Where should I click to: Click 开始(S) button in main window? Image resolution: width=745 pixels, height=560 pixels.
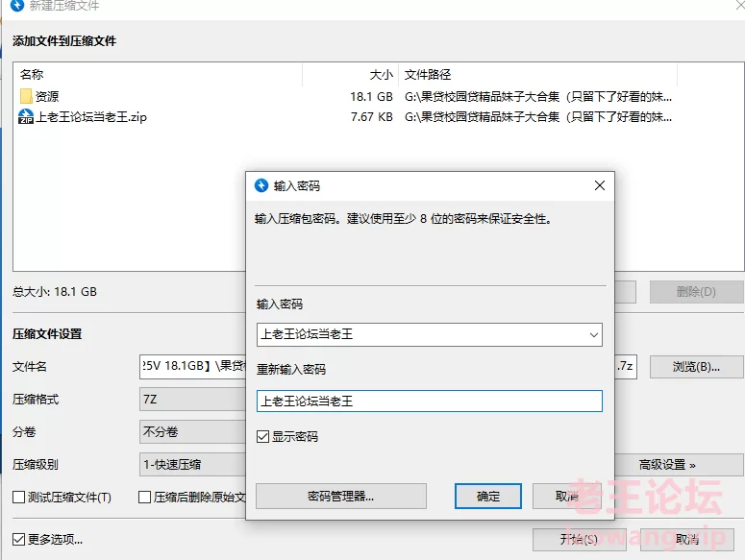580,540
